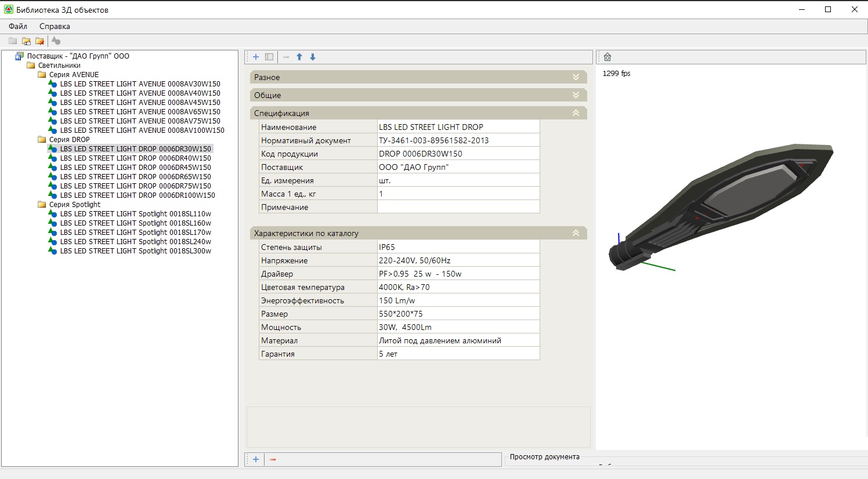Select LBS LED STREET LIGHT Spotlight 0018SL300w

click(x=135, y=251)
